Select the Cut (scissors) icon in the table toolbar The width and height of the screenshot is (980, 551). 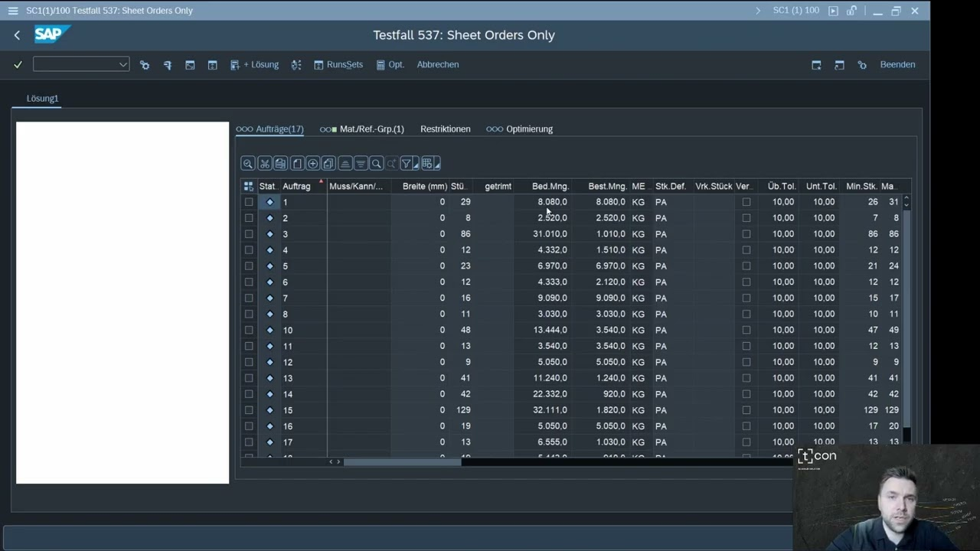tap(265, 163)
